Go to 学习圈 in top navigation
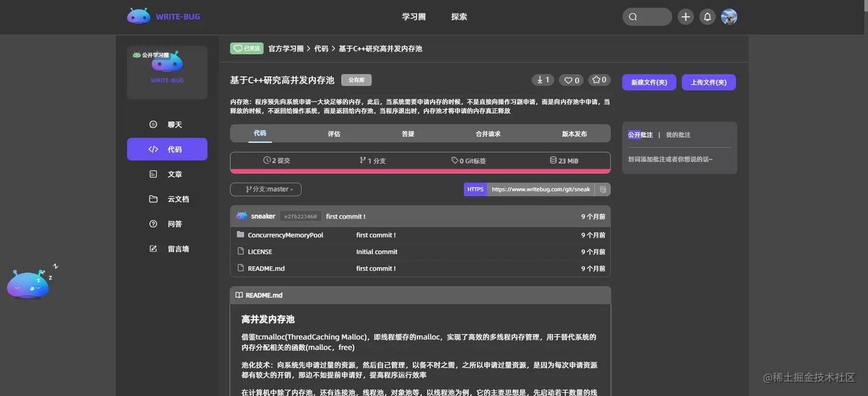 413,17
